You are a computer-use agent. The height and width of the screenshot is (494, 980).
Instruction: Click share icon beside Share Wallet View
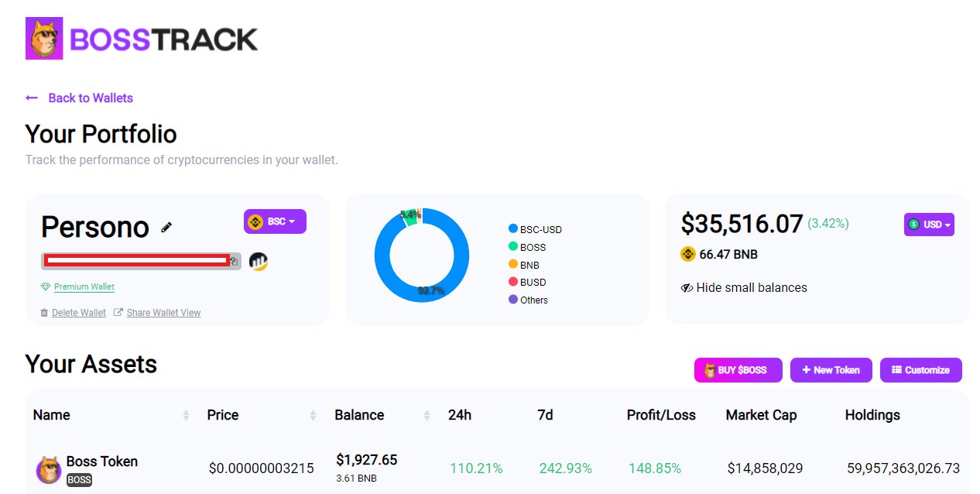(118, 313)
